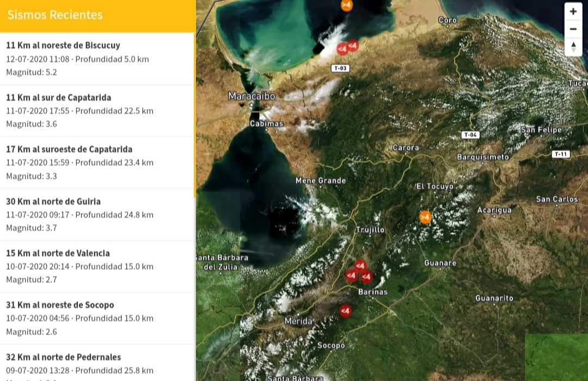Click the Sismos Recientes header
588x381 pixels.
[x=55, y=15]
